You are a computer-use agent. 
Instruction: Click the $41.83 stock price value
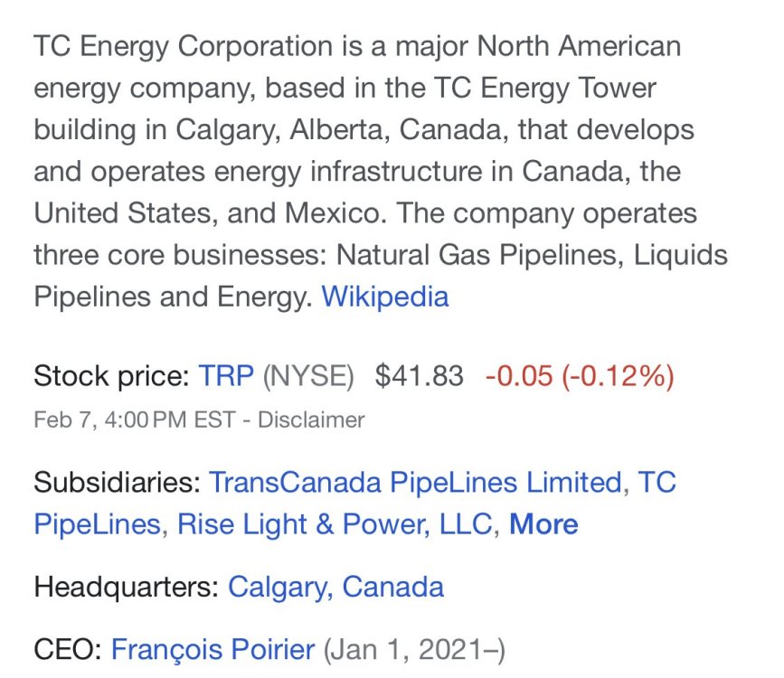[419, 376]
